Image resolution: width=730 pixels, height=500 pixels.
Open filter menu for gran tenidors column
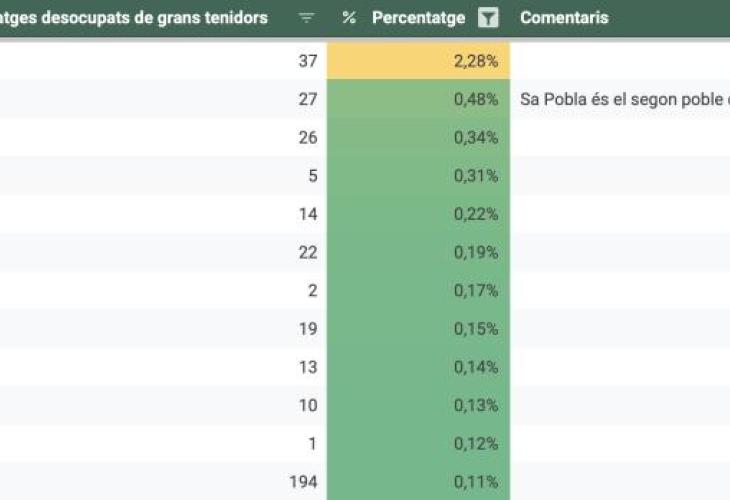click(x=307, y=18)
